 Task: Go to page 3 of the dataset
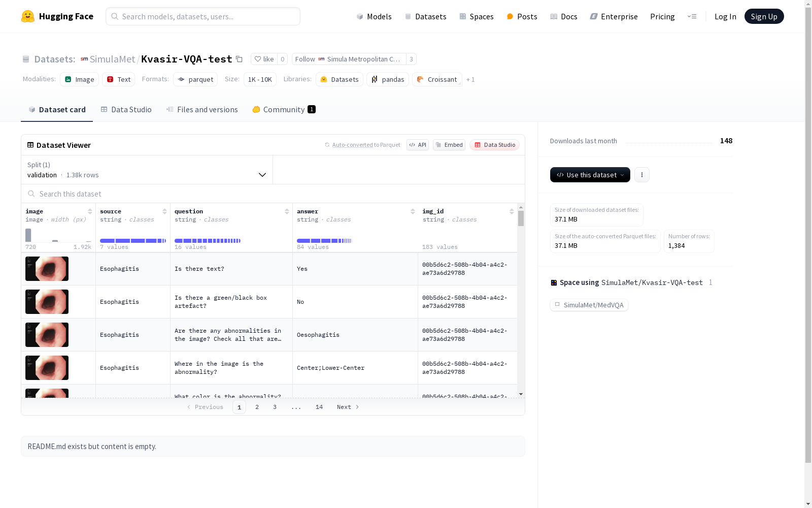coord(275,407)
